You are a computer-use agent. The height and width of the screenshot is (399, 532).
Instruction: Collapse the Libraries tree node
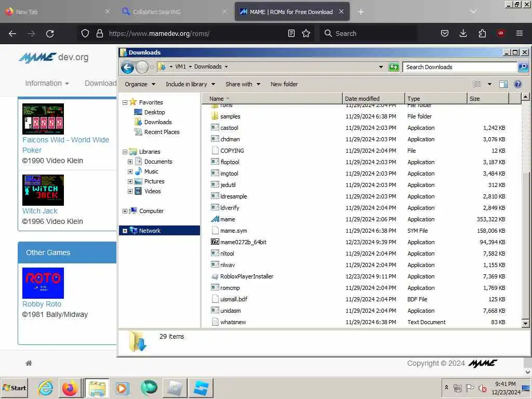pos(125,152)
